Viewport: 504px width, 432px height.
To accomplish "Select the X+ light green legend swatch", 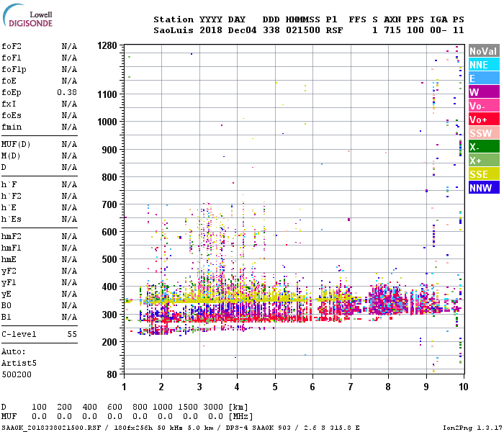I will coord(484,161).
